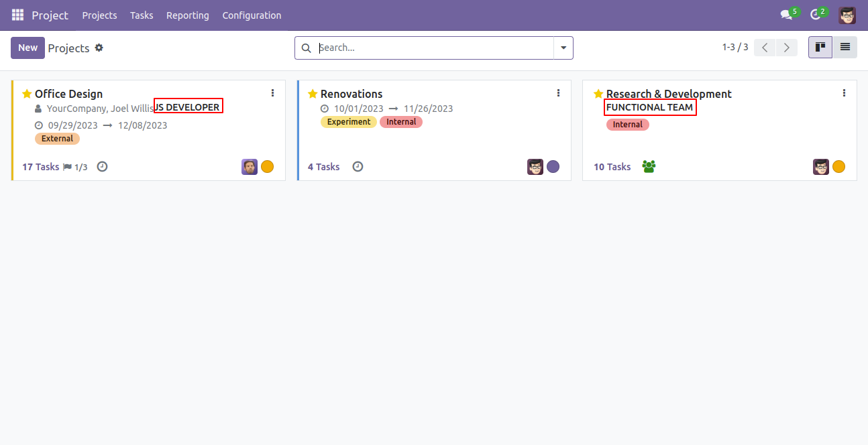Open the three-dot menu on Office Design card

click(x=272, y=93)
